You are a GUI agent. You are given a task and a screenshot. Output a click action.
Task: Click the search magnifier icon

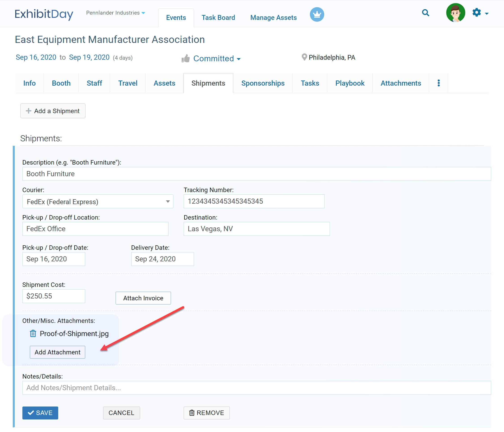425,13
